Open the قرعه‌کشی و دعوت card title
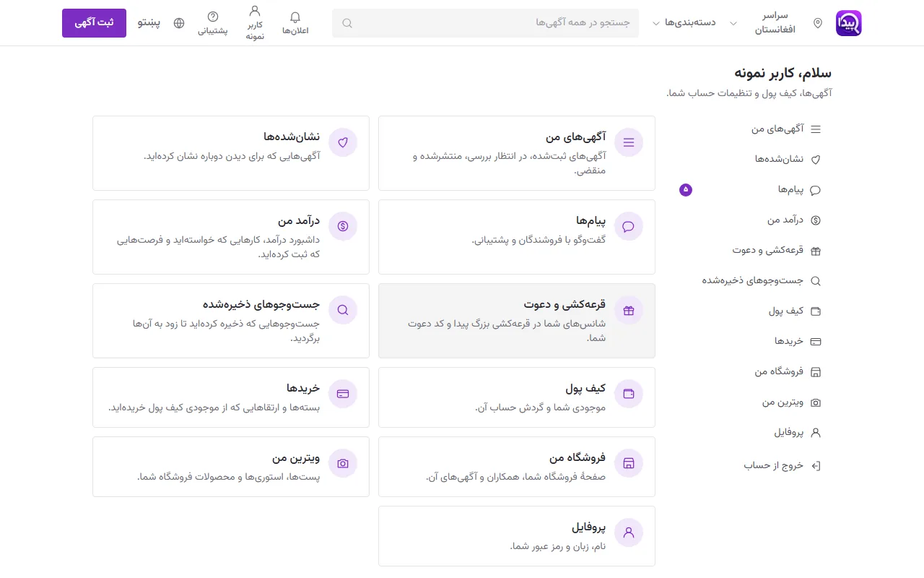Screen dimensions: 924x578 point(565,305)
